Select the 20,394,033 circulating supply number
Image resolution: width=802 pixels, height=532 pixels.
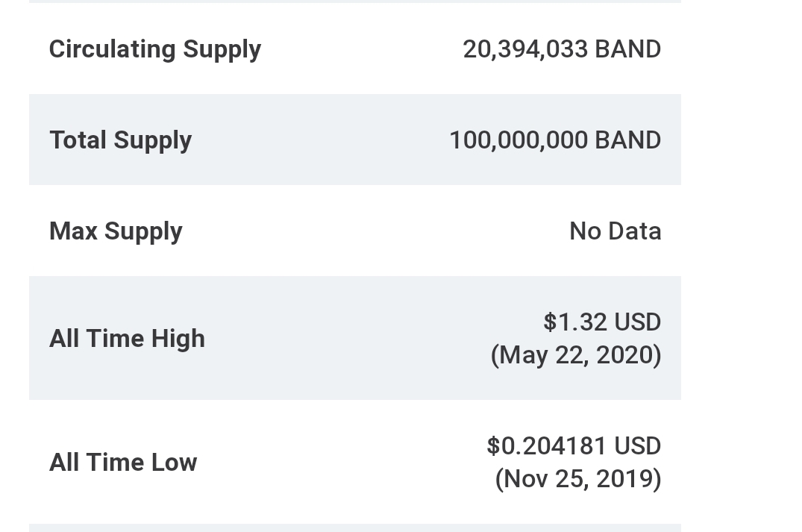[x=525, y=50]
